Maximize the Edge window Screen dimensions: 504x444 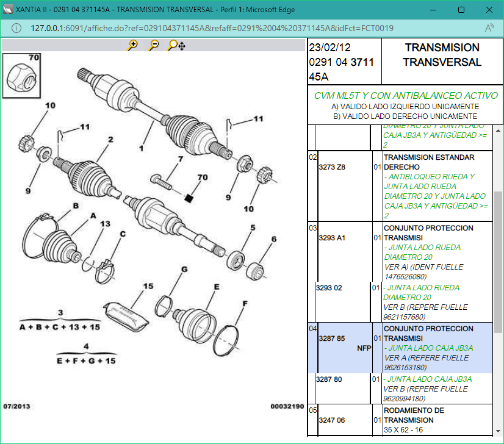pyautogui.click(x=461, y=10)
